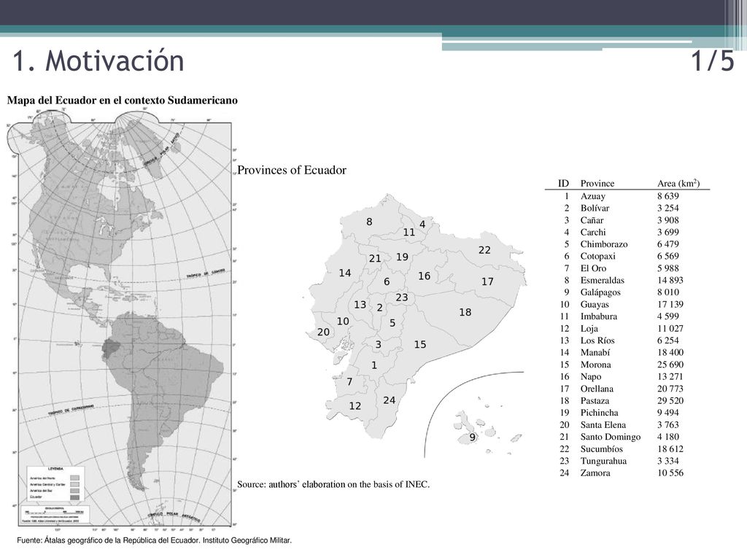Select the 'Santa Elena' table entry
747x560 pixels.
[x=603, y=425]
